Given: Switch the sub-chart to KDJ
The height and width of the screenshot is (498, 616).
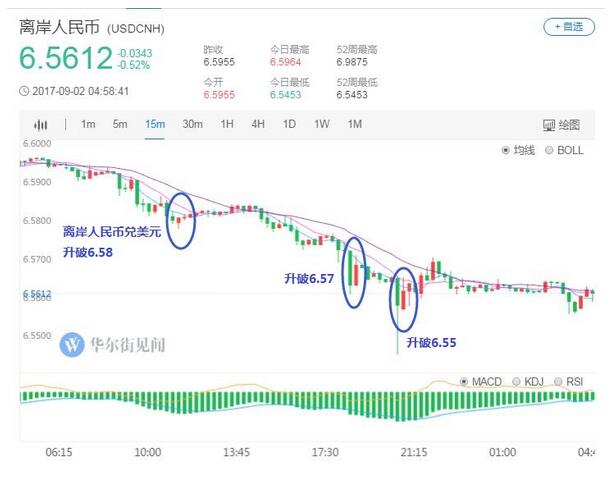Looking at the screenshot, I should tap(529, 382).
